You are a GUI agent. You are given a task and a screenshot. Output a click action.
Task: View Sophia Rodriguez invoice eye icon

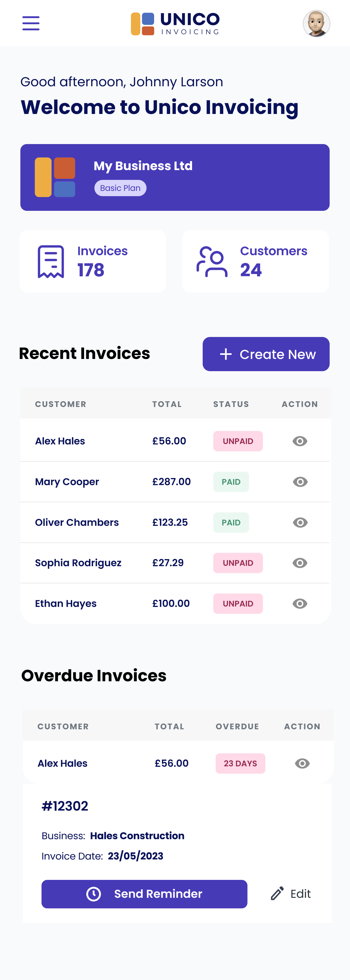[300, 563]
